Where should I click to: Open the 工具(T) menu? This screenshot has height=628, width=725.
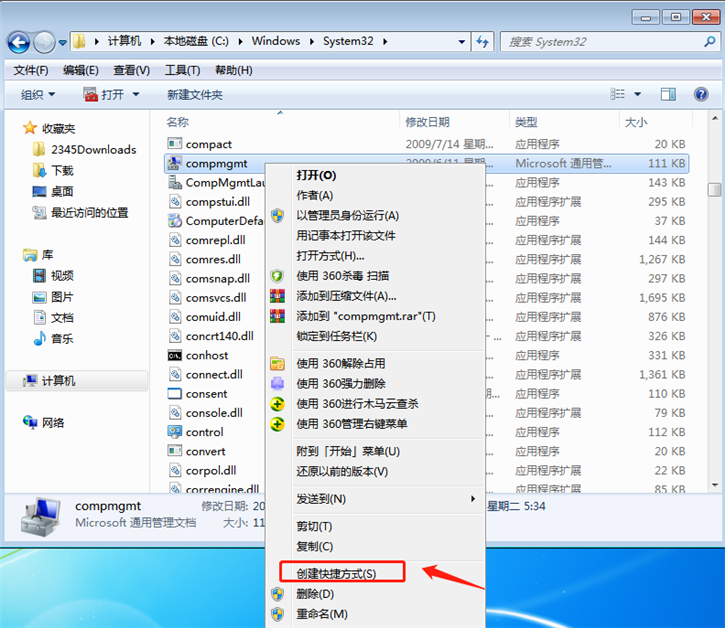[183, 70]
